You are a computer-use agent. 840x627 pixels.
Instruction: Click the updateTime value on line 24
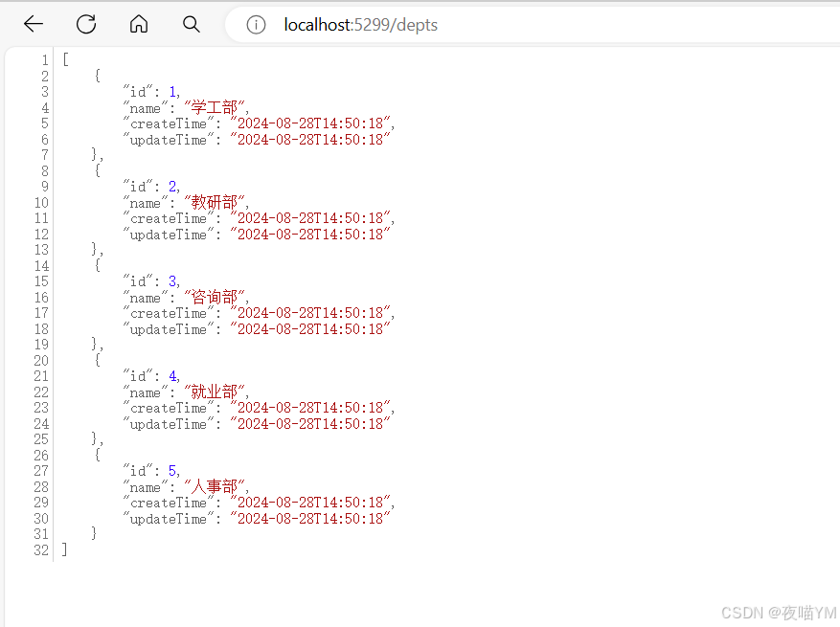coord(310,423)
